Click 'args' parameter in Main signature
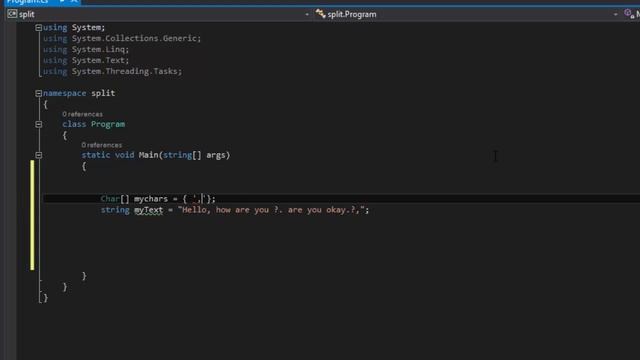640x360 pixels. click(x=216, y=156)
